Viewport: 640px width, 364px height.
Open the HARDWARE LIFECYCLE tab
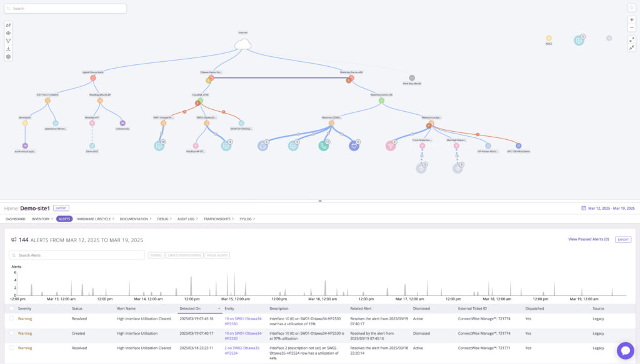92,219
